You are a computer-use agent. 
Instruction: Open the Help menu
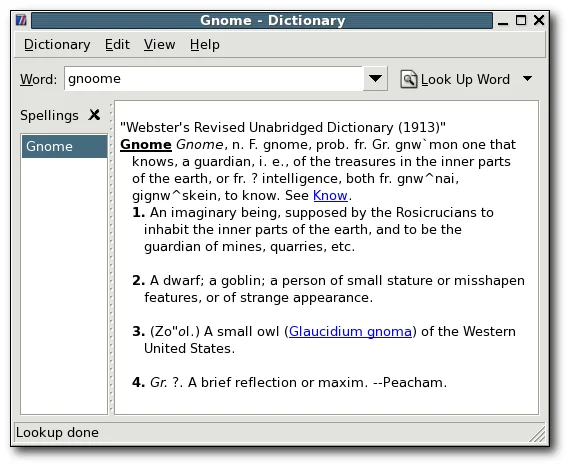pyautogui.click(x=205, y=45)
